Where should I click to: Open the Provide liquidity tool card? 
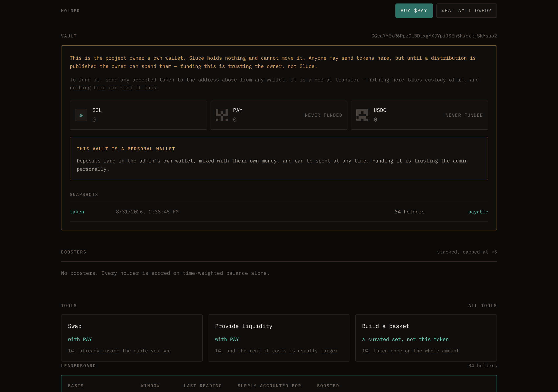(279, 338)
